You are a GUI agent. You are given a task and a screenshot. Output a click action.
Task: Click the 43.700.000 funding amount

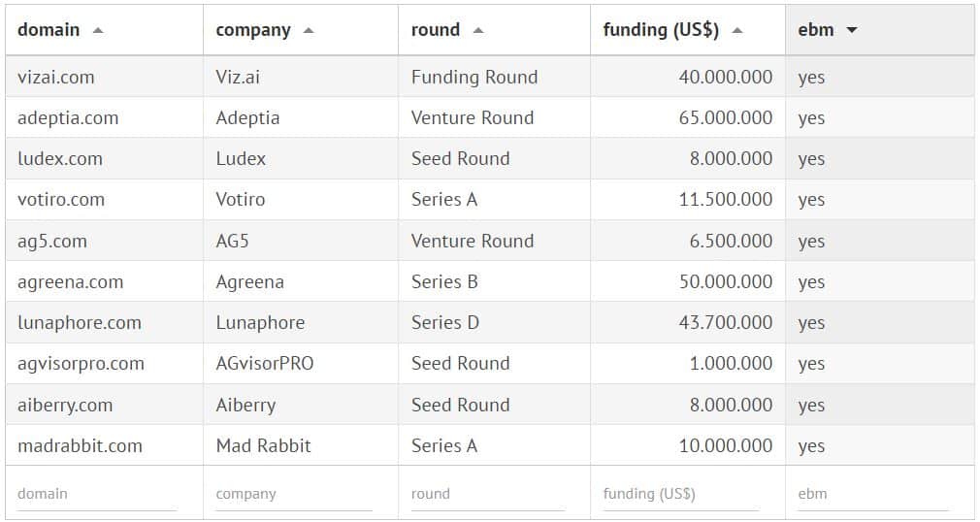point(726,323)
